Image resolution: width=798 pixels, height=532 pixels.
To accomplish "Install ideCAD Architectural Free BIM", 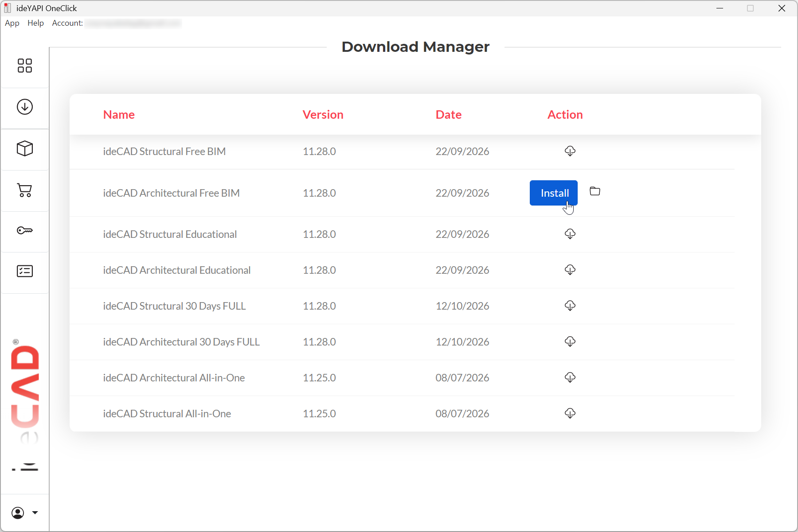I will pyautogui.click(x=554, y=193).
